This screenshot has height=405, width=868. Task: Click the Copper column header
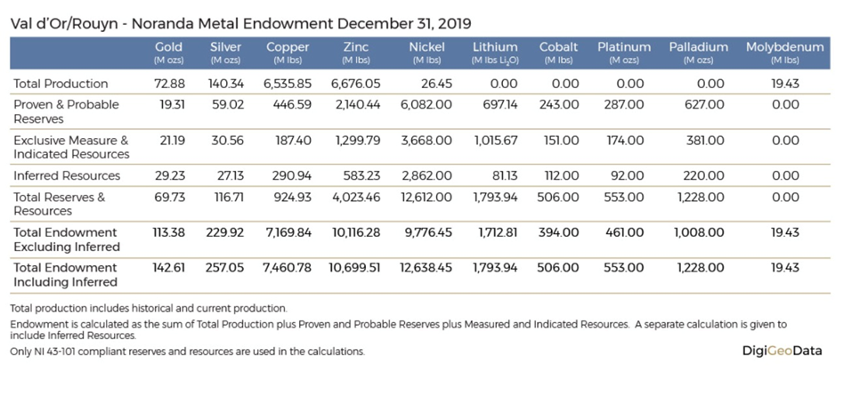(x=288, y=47)
